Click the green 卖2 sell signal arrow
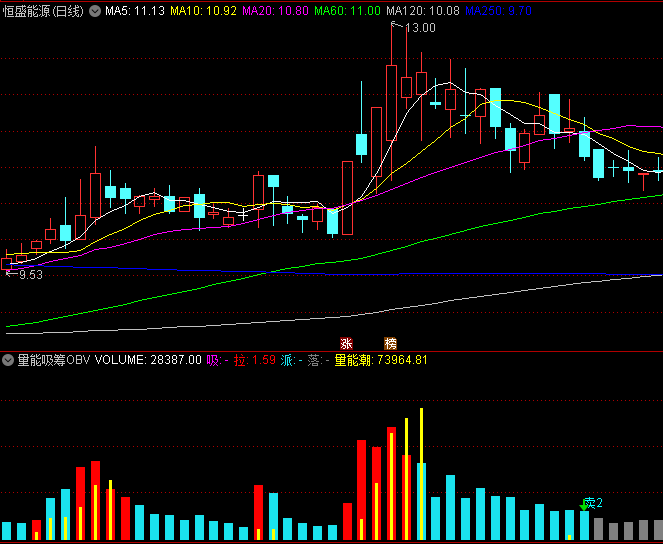 coord(584,506)
